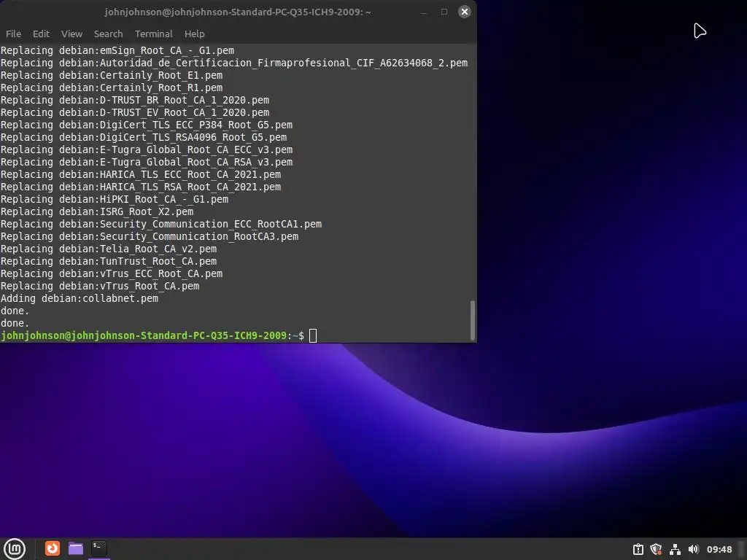Open the file manager from the taskbar
Viewport: 747px width, 560px height.
click(76, 548)
